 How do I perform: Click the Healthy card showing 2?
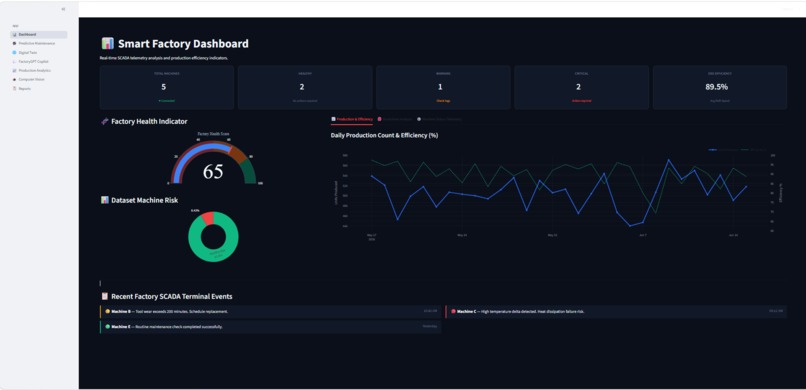point(305,87)
